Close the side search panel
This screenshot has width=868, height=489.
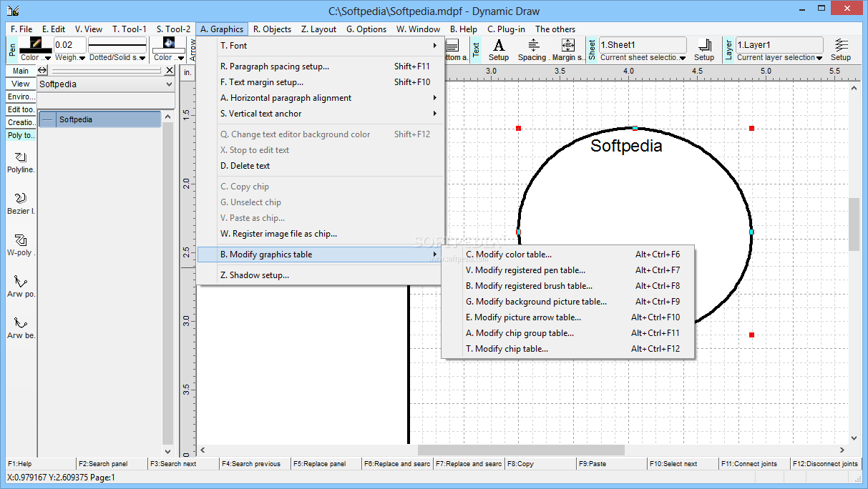click(x=170, y=70)
